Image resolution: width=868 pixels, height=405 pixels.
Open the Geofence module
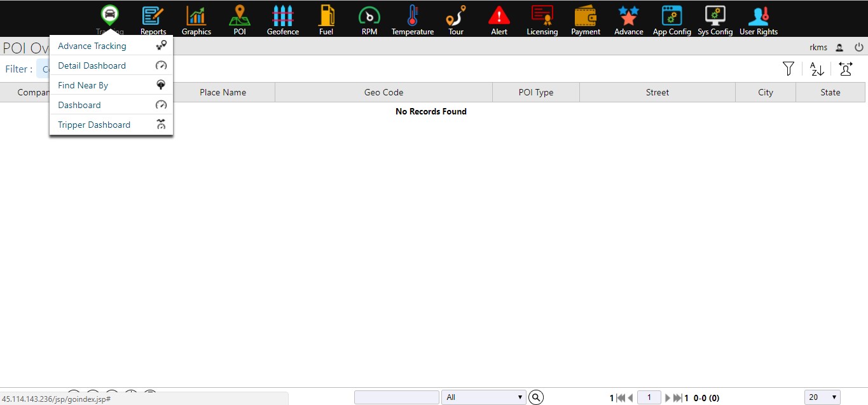[x=282, y=17]
